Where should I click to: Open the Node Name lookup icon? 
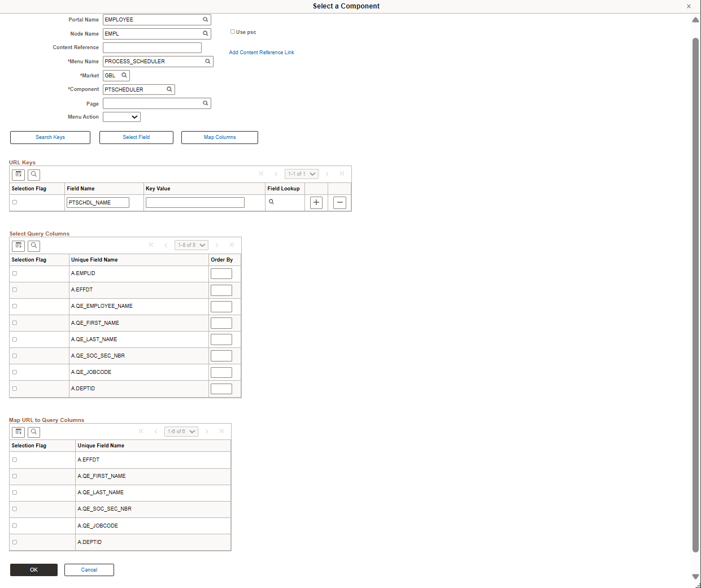tap(204, 33)
